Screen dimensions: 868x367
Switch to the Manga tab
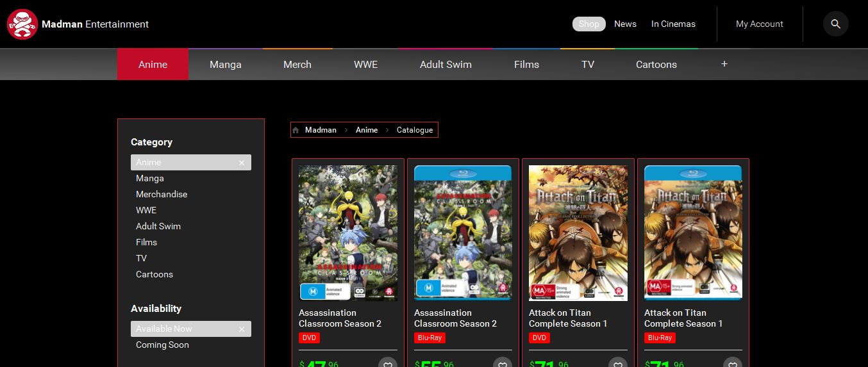pos(226,64)
